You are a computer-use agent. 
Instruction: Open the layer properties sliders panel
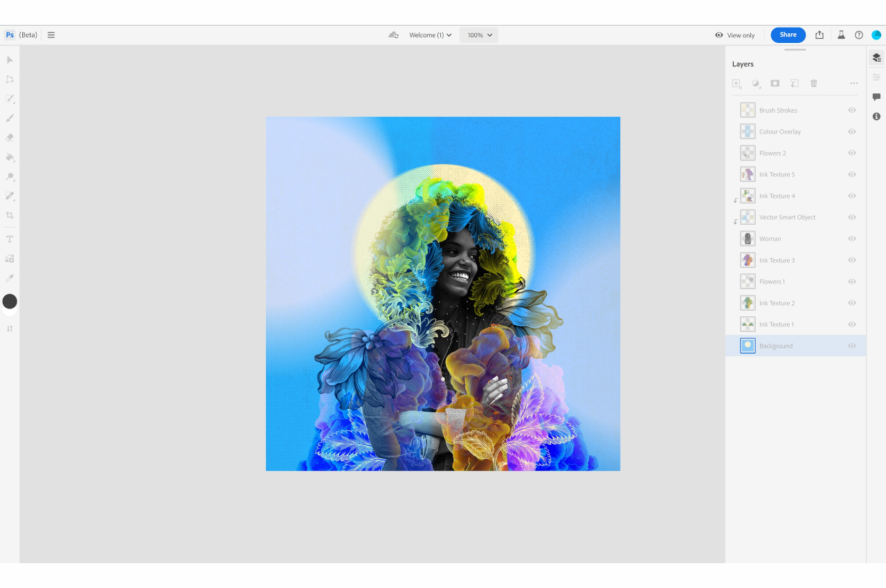(x=876, y=77)
